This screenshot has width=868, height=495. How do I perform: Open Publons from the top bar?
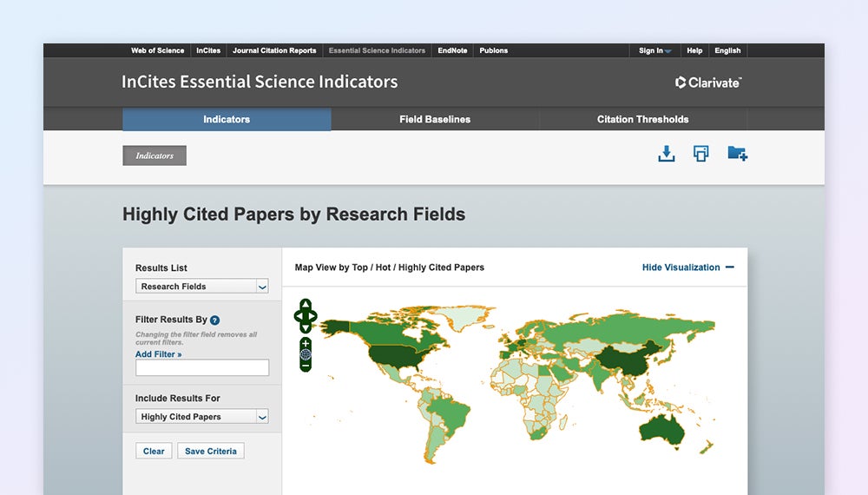pos(494,50)
